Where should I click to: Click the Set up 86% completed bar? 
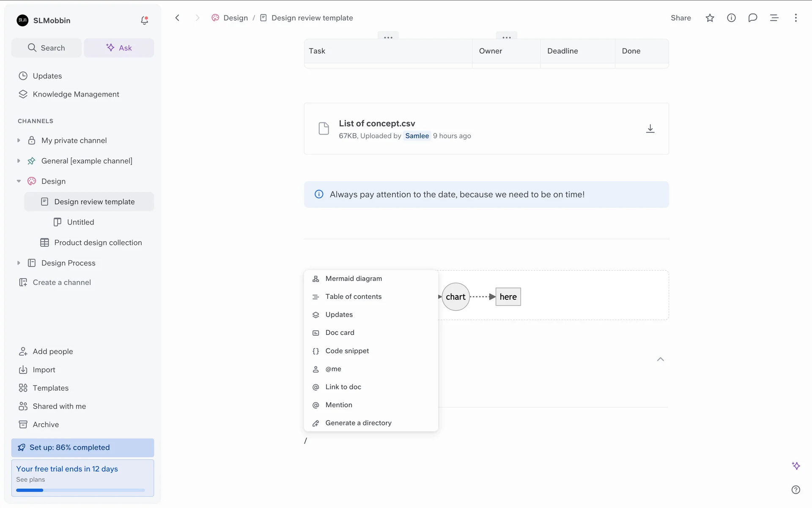click(x=82, y=447)
